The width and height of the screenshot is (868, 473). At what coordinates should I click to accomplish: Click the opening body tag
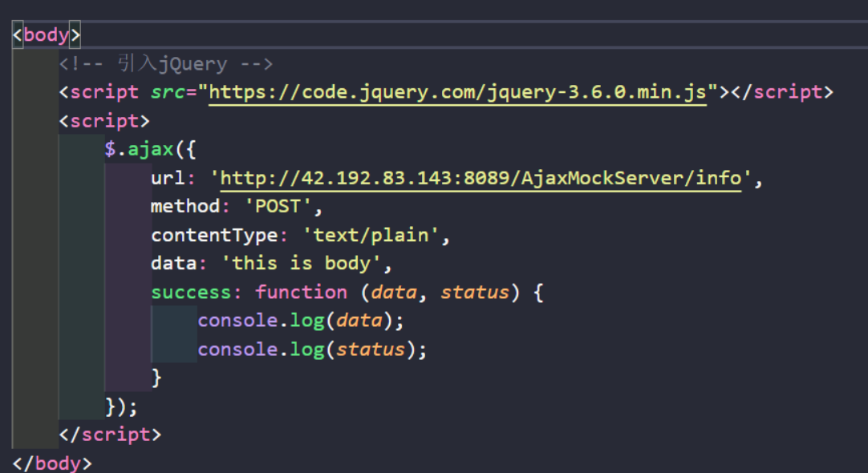47,34
